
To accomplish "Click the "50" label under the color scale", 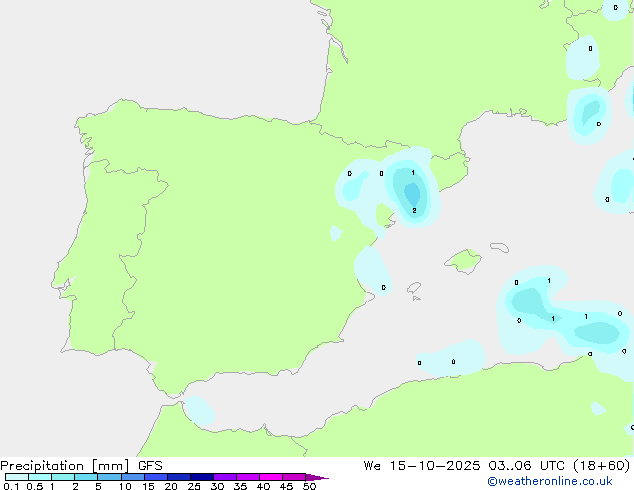I will coord(309,487).
